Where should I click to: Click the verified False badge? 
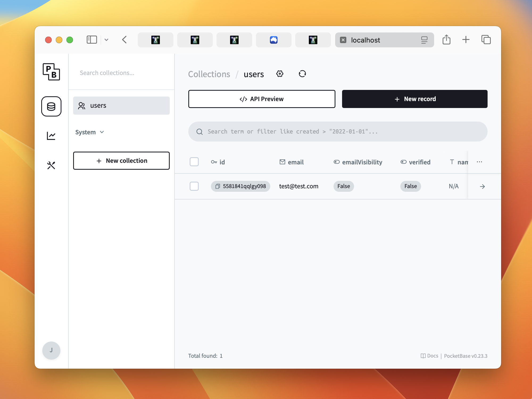coord(411,186)
